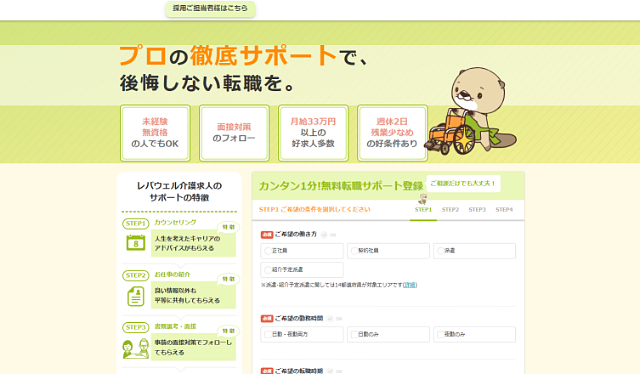
Task: Click the interview people icon under STEP3
Action: click(x=136, y=348)
